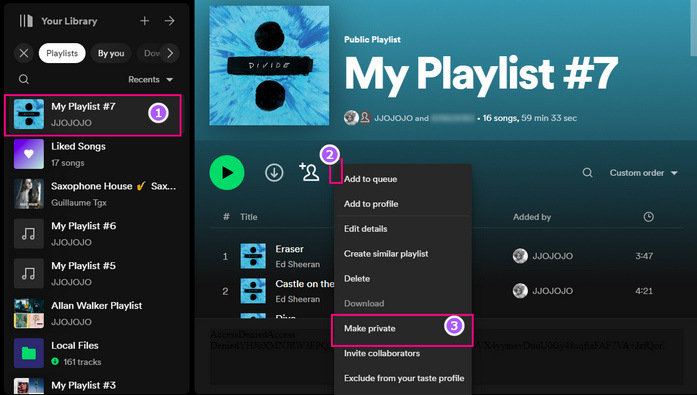Click the Divide album cover art
Screen dimensions: 697x395
pyautogui.click(x=269, y=66)
